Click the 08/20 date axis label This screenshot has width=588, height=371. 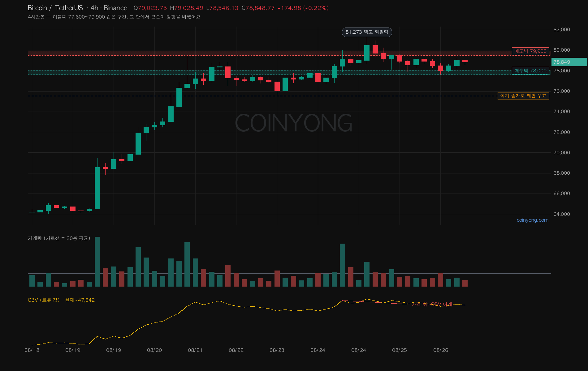coord(154,350)
